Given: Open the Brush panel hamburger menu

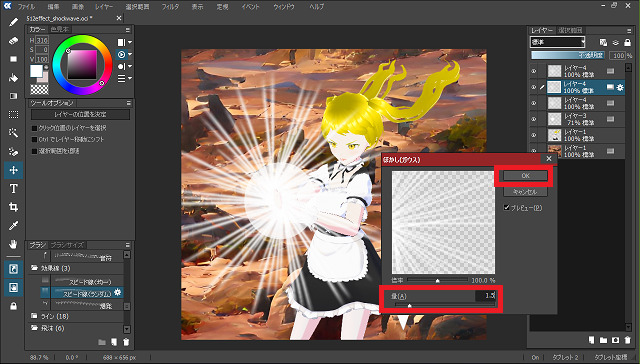Looking at the screenshot, I should click(128, 245).
